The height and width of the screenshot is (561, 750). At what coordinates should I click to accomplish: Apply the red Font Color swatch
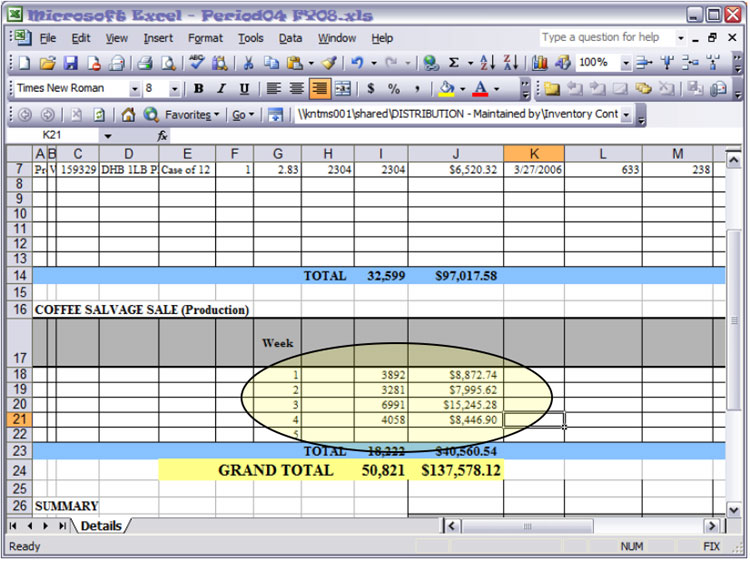pyautogui.click(x=480, y=88)
